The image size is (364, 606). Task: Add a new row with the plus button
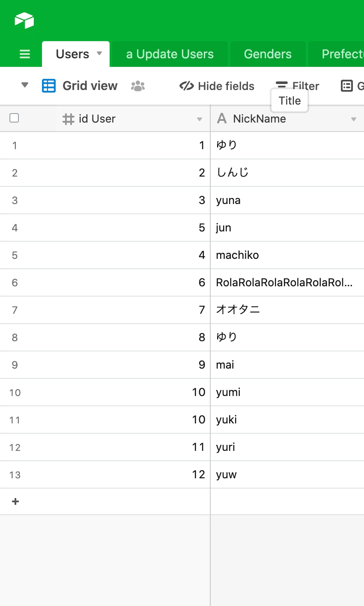(15, 501)
